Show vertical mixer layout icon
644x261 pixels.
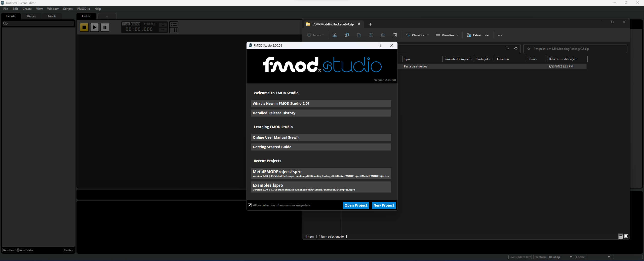174,30
